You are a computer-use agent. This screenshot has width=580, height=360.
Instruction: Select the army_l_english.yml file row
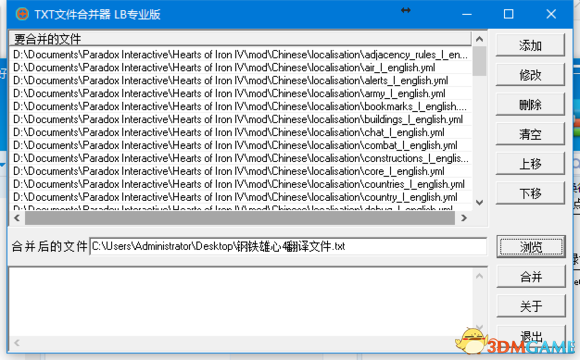tap(240, 94)
